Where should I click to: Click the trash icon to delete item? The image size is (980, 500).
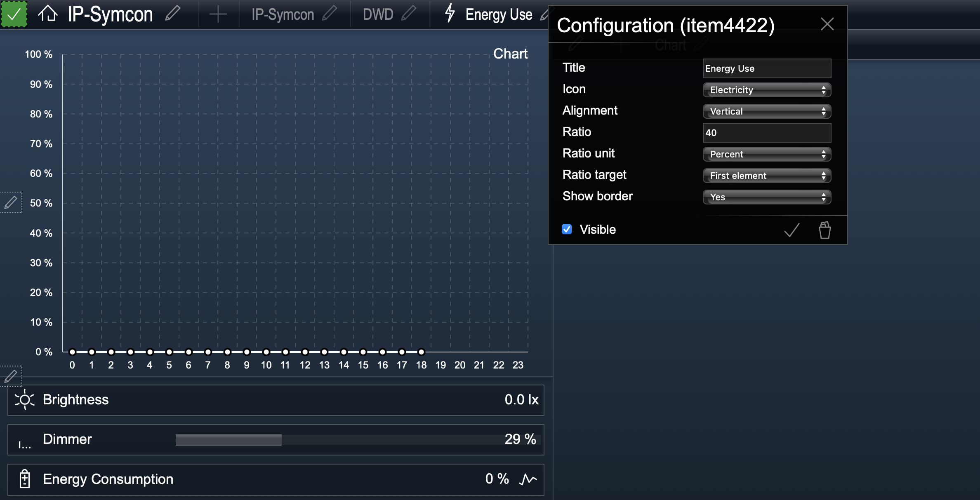pyautogui.click(x=825, y=230)
